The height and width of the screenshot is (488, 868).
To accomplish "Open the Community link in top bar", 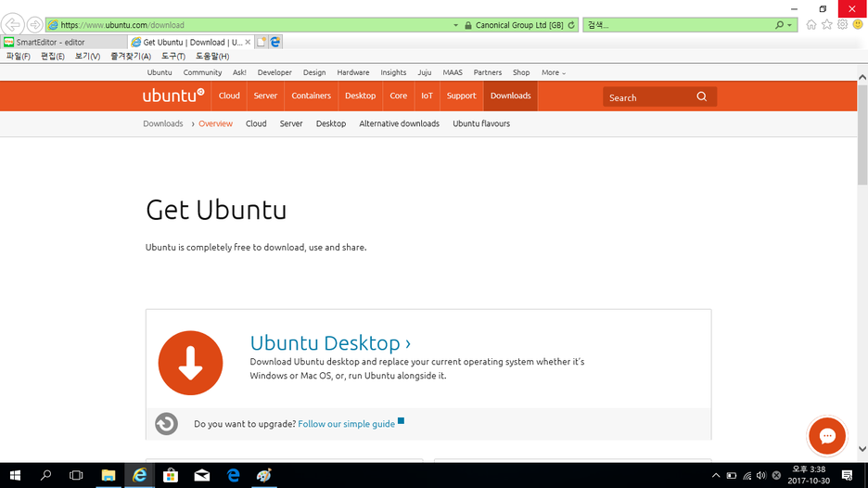I will pyautogui.click(x=202, y=72).
